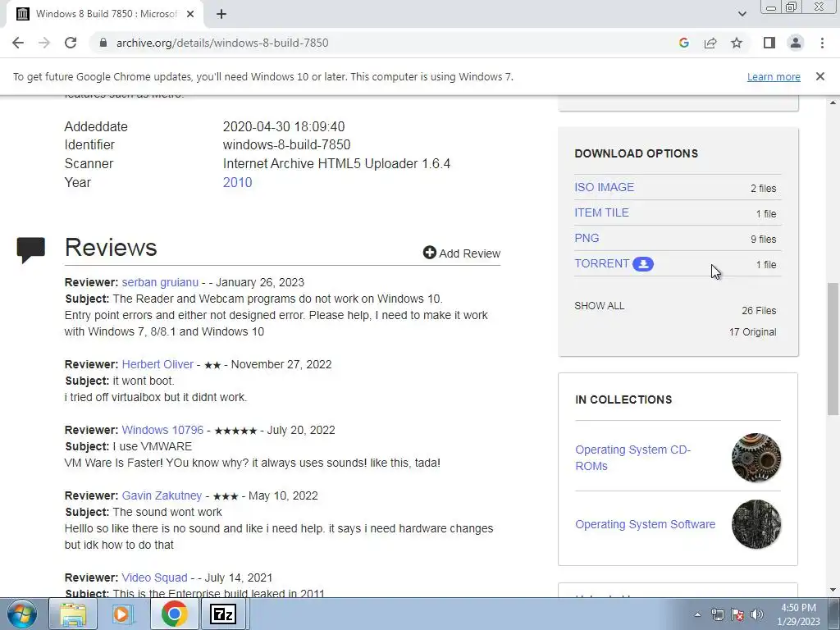840x630 pixels.
Task: Open the Chrome three-dot menu
Action: click(822, 43)
